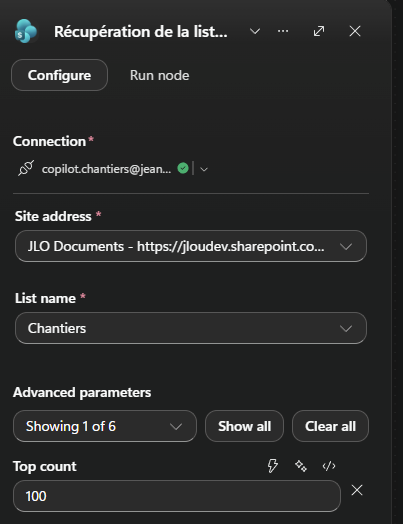Click the List name label
Viewport: 403px width, 524px height.
point(45,298)
